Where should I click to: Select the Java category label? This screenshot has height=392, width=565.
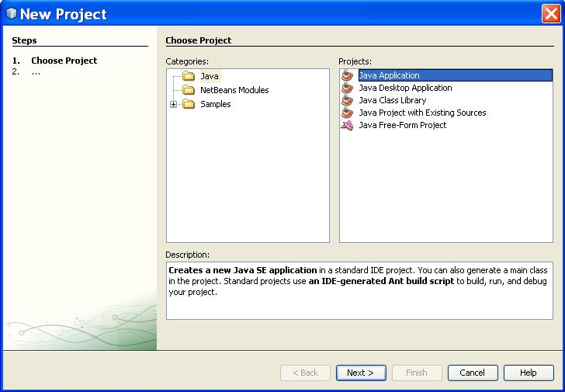210,76
